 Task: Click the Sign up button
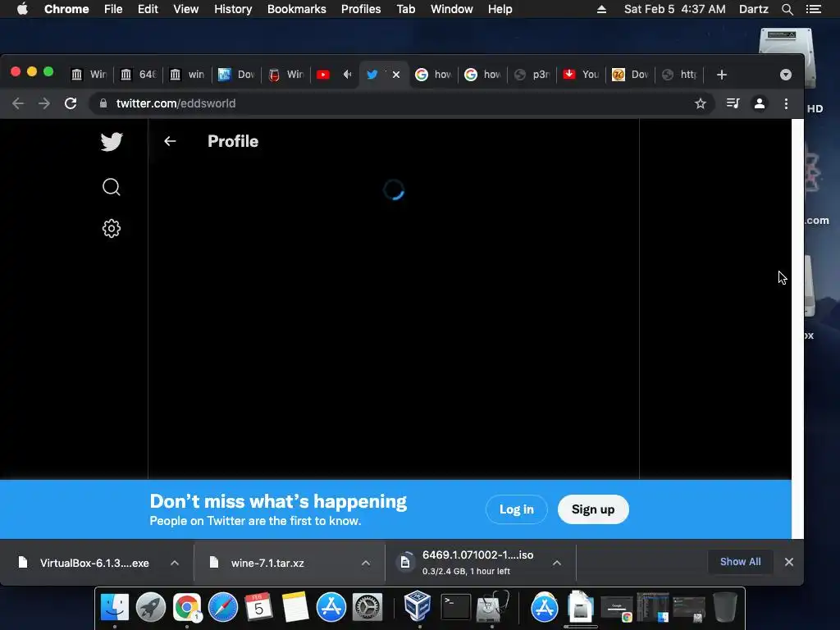click(x=593, y=509)
